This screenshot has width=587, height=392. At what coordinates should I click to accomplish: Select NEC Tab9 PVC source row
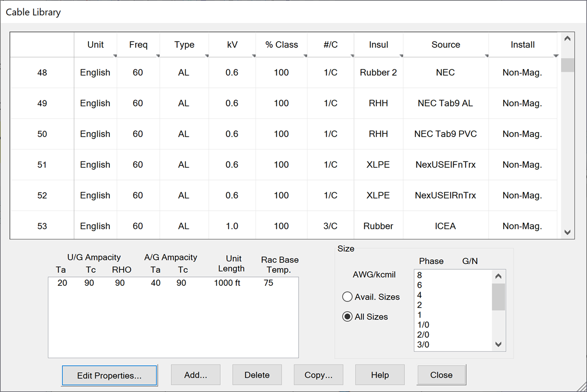pos(445,134)
